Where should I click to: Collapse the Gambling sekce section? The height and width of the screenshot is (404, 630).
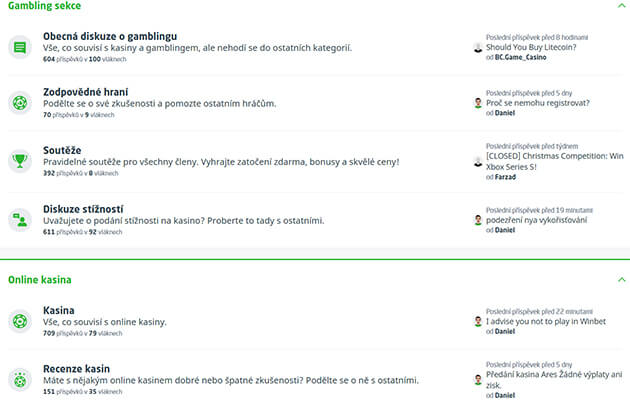(x=619, y=6)
